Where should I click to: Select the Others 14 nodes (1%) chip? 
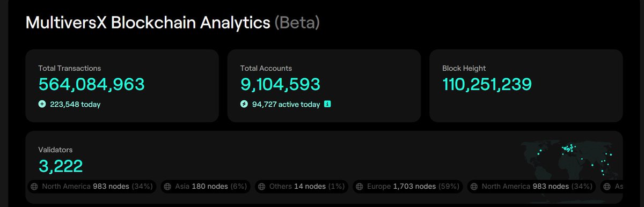301,187
